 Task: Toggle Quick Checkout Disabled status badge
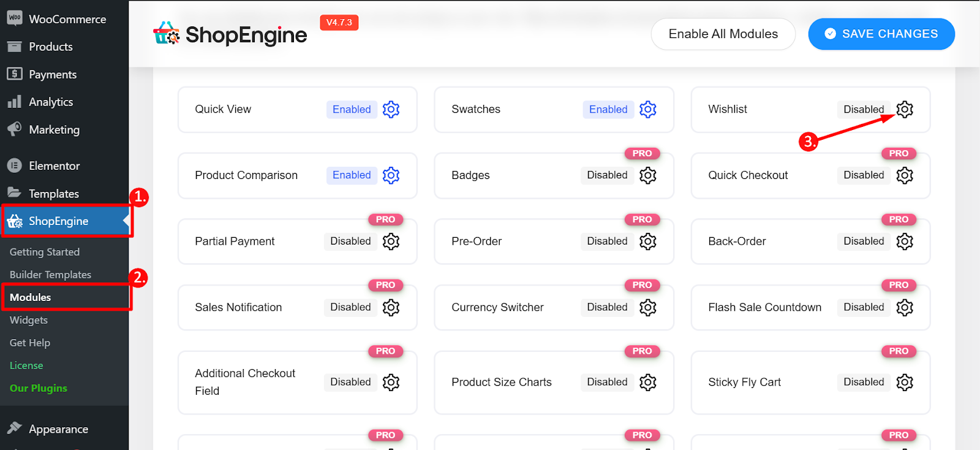coord(864,175)
